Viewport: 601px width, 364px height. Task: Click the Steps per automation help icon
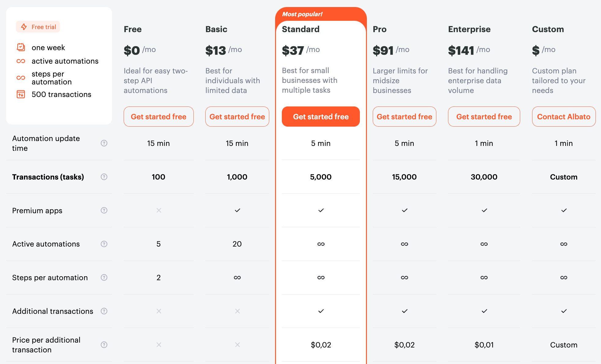[104, 277]
